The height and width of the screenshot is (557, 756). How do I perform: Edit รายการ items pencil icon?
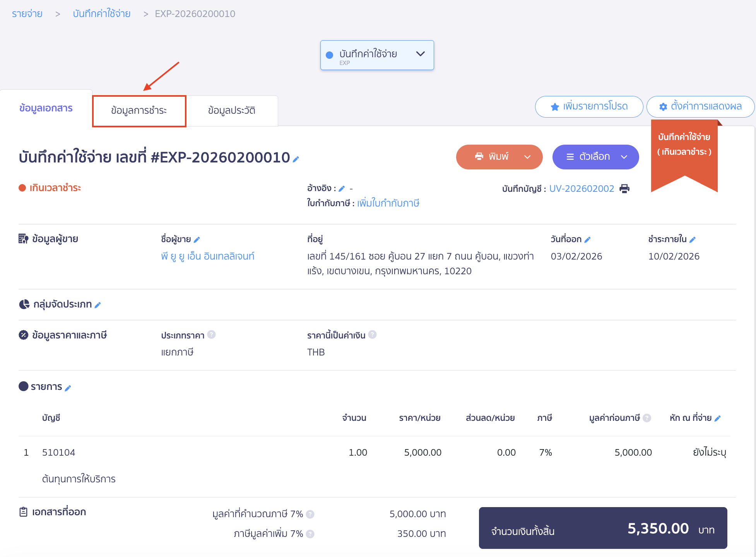pos(68,388)
